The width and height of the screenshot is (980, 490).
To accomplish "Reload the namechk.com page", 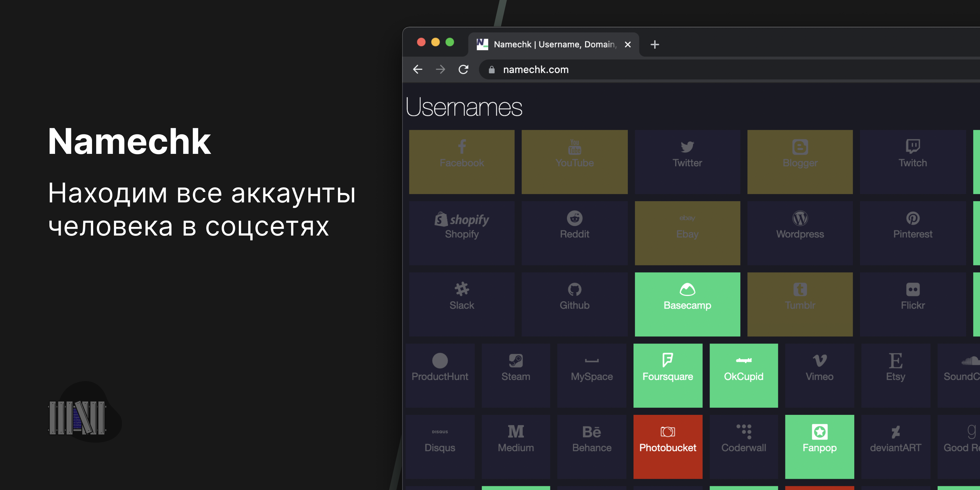I will (x=463, y=69).
